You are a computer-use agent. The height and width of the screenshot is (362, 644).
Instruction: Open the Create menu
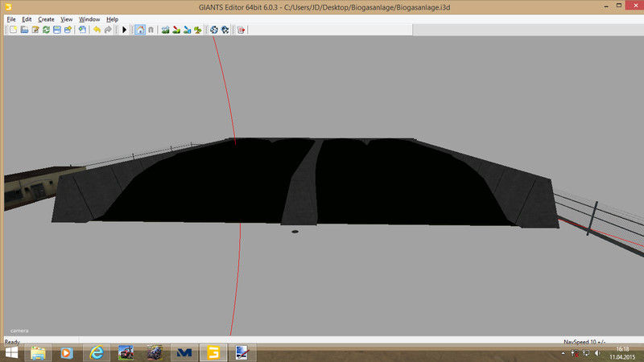pos(46,19)
